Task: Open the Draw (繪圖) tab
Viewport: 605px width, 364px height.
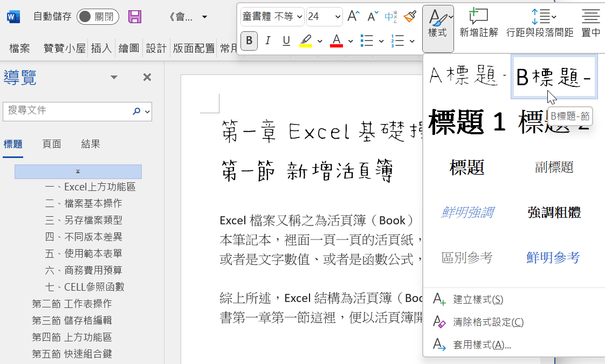Action: (128, 48)
